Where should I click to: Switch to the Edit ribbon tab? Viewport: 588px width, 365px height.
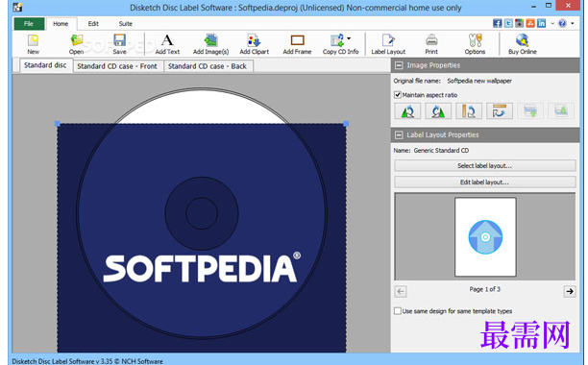(x=93, y=24)
